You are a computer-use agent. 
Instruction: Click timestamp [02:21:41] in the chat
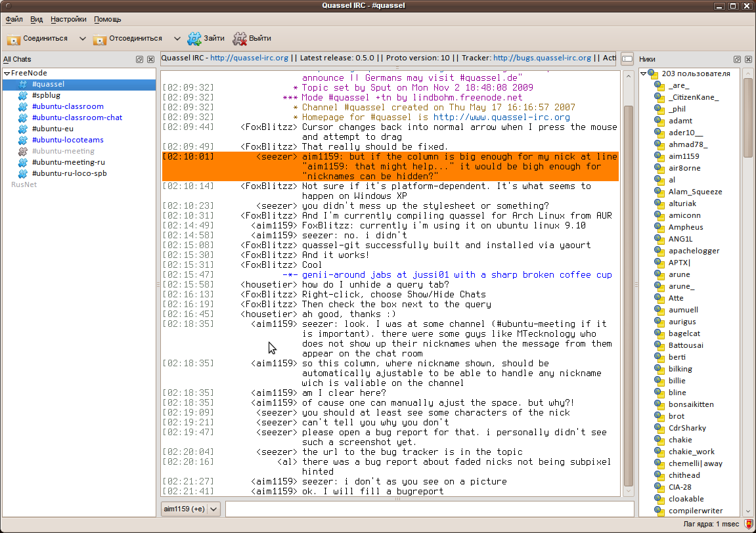188,491
